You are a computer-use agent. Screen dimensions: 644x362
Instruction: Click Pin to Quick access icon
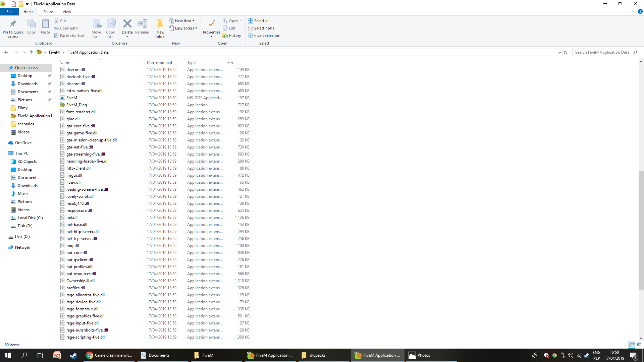coord(13,24)
